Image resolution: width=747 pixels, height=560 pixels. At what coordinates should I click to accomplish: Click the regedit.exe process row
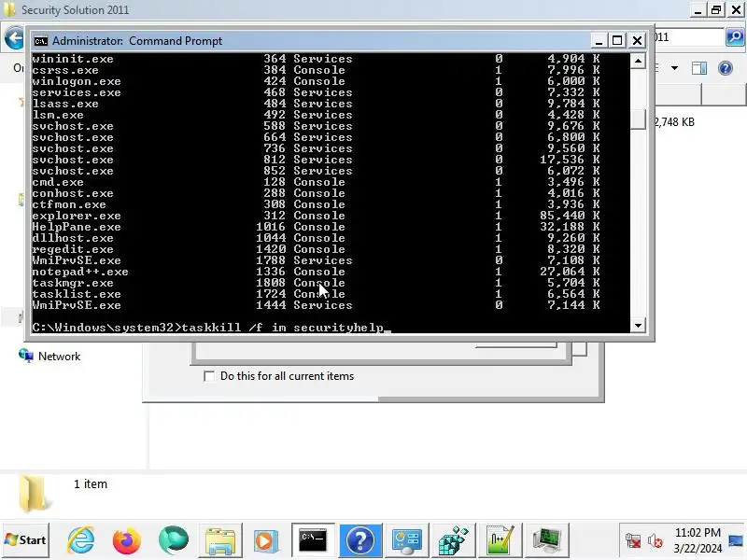(316, 249)
